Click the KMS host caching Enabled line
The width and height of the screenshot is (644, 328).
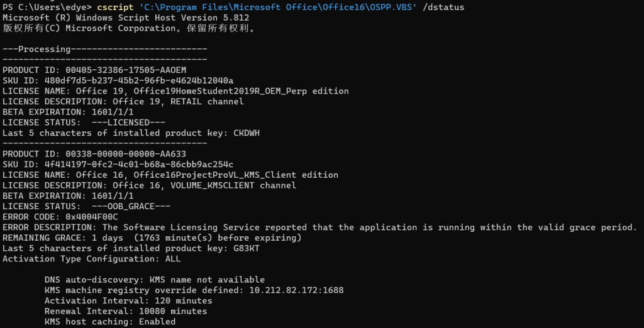[x=109, y=322]
